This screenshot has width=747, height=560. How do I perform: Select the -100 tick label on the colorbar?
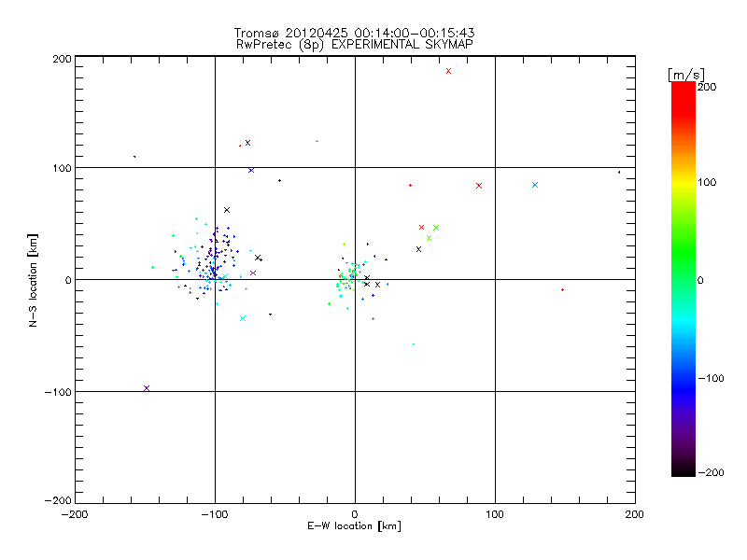714,378
